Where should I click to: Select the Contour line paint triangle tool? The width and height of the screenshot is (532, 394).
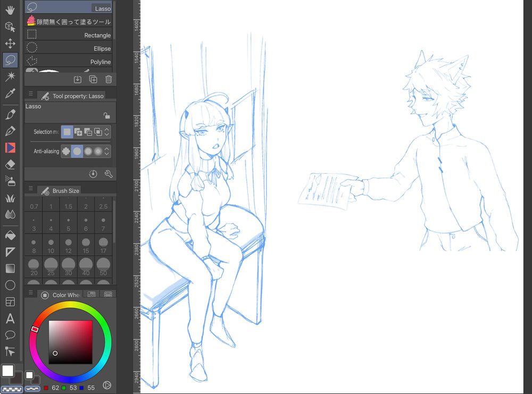tap(10, 252)
